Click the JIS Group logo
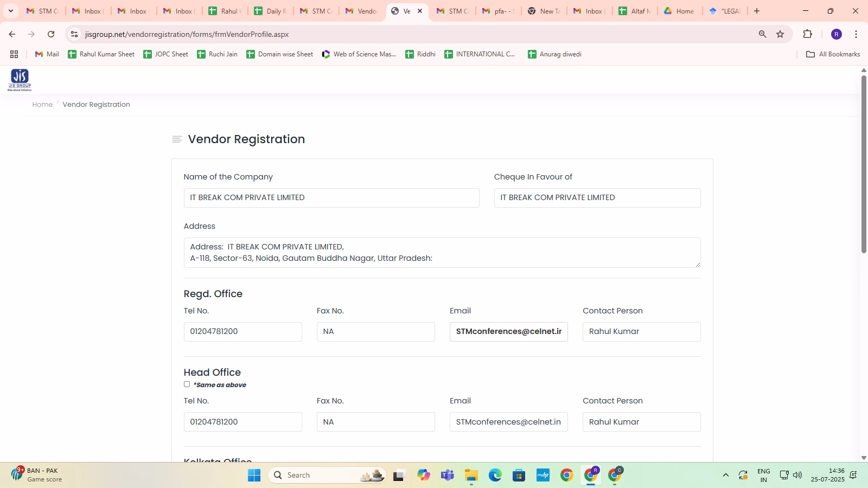The height and width of the screenshot is (488, 868). pyautogui.click(x=20, y=80)
